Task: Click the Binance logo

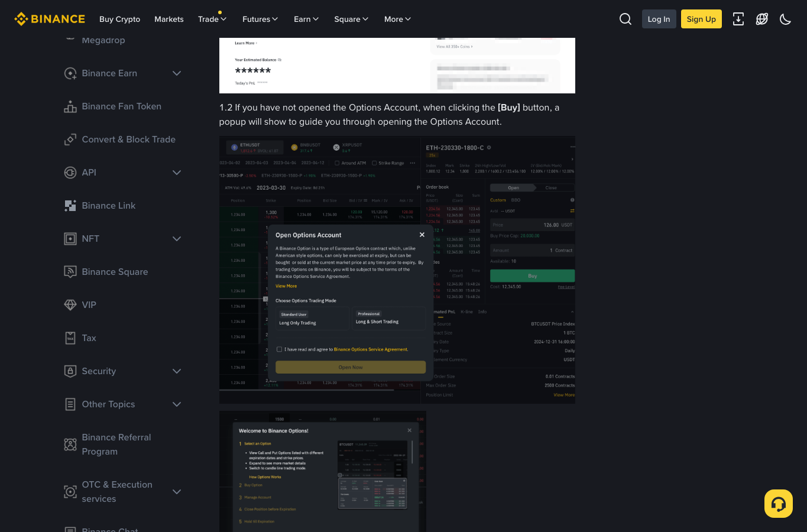Action: (x=50, y=19)
